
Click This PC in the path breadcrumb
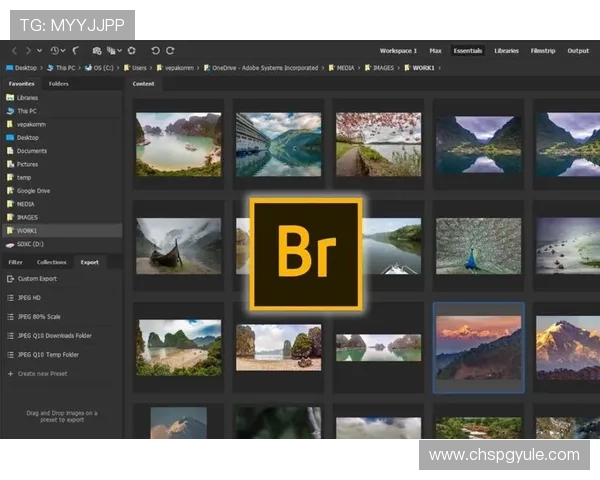pos(61,68)
